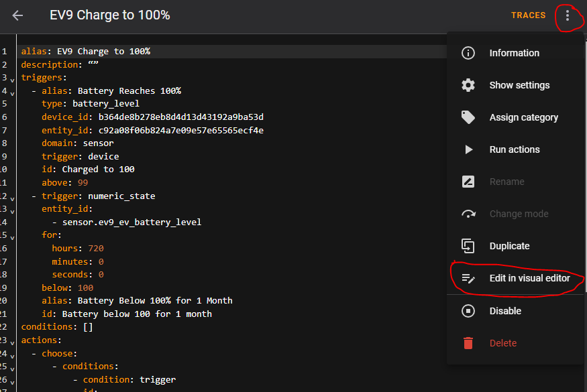Click the Assign category tag icon
Screen dimensions: 587x392
coord(468,117)
